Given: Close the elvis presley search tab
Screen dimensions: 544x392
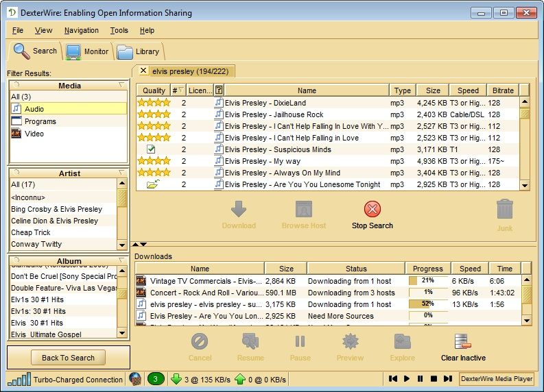Looking at the screenshot, I should [143, 71].
